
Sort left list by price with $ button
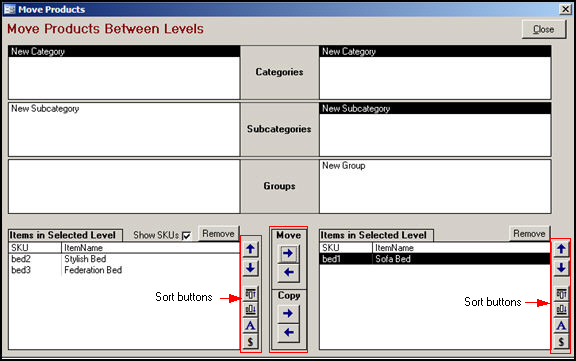251,342
